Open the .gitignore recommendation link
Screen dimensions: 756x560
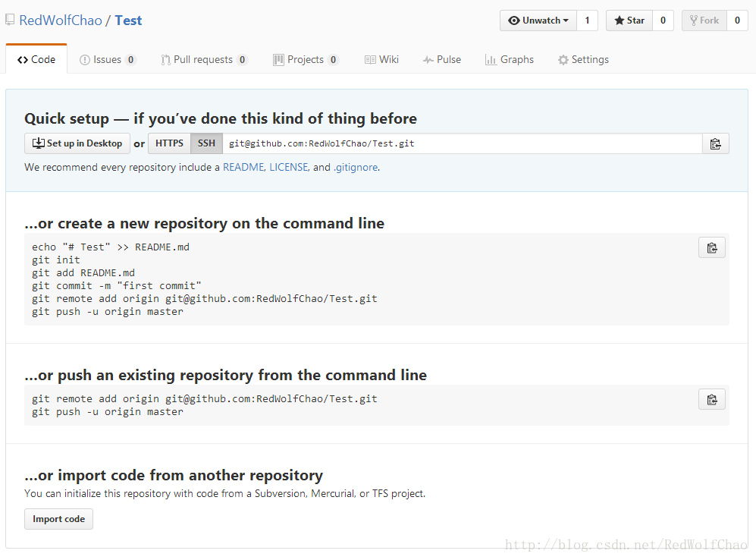click(x=356, y=167)
